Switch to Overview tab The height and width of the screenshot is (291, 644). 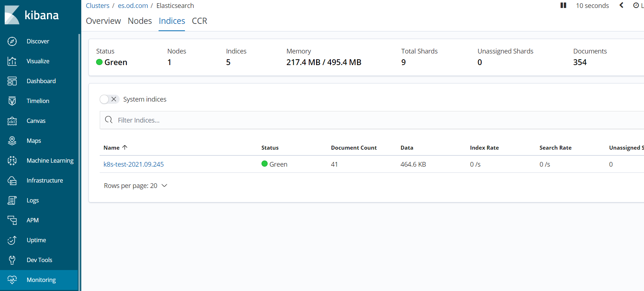click(x=103, y=21)
